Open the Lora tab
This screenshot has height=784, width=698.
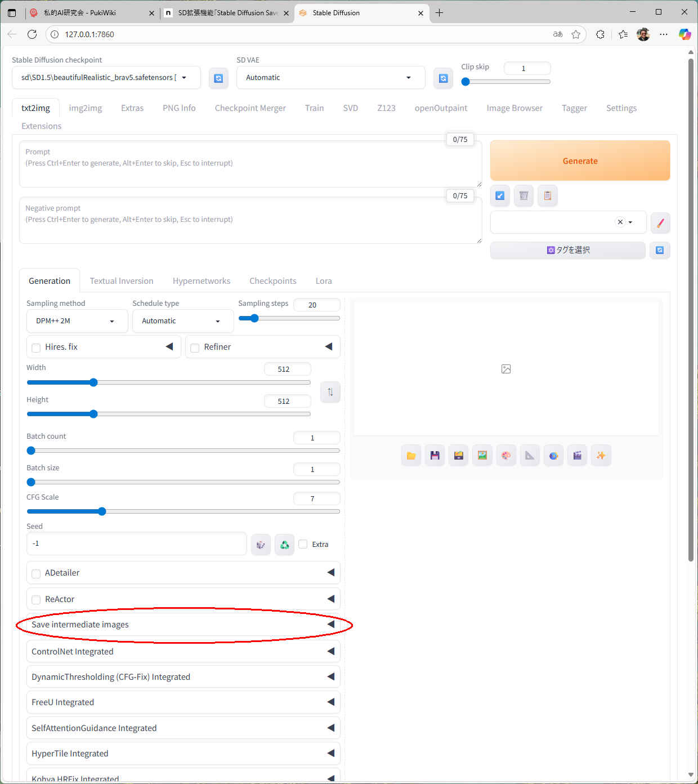(x=324, y=281)
